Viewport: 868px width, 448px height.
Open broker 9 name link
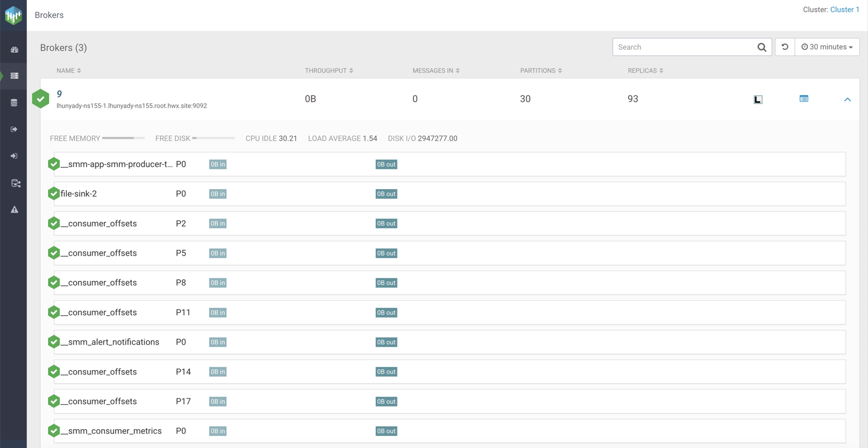(59, 94)
